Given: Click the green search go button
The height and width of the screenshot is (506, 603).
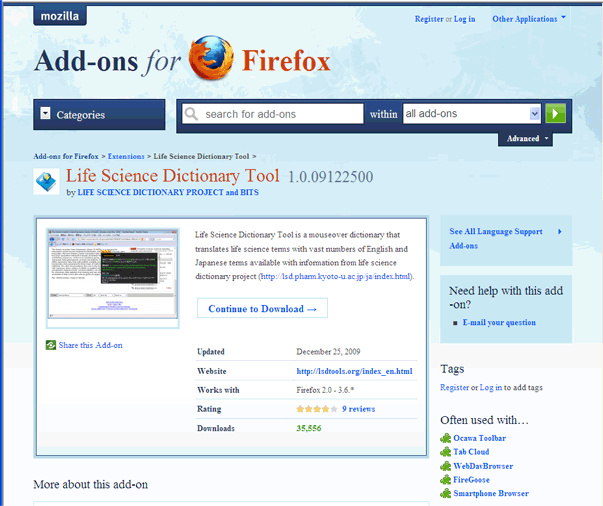Looking at the screenshot, I should pos(556,114).
